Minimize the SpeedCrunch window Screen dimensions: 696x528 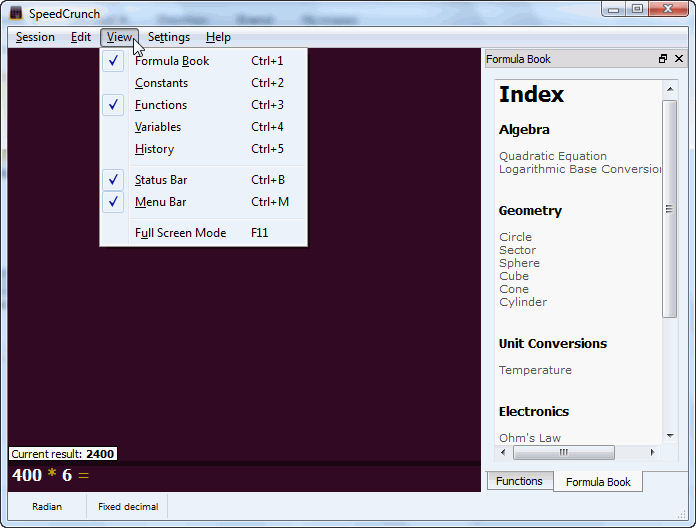coord(613,9)
